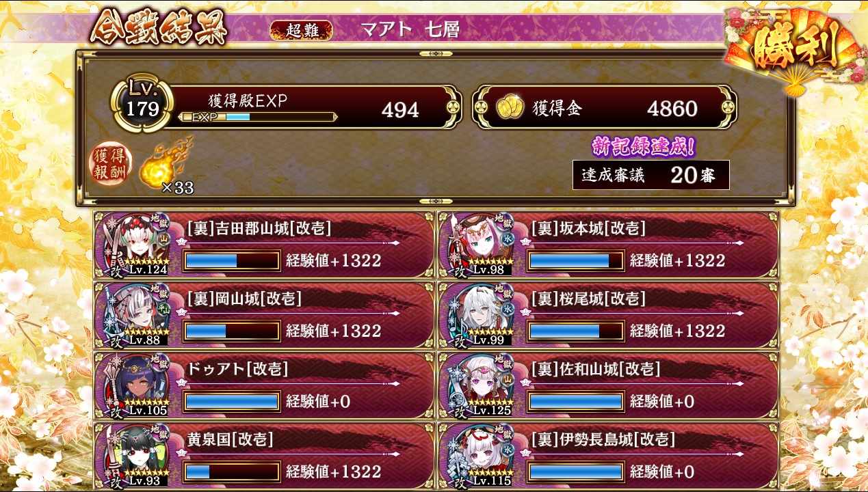
Task: Open [裏]伊勢長島城 character portrait
Action: click(x=480, y=455)
